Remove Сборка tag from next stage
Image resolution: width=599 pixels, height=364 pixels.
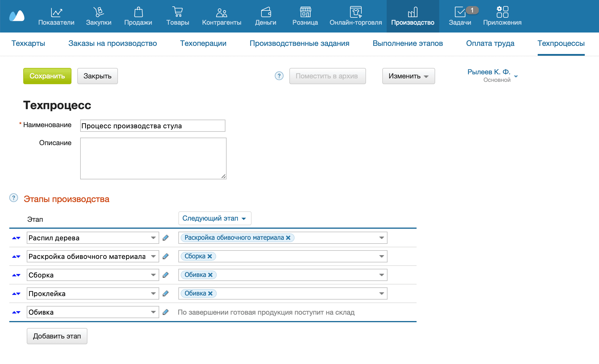pyautogui.click(x=210, y=256)
